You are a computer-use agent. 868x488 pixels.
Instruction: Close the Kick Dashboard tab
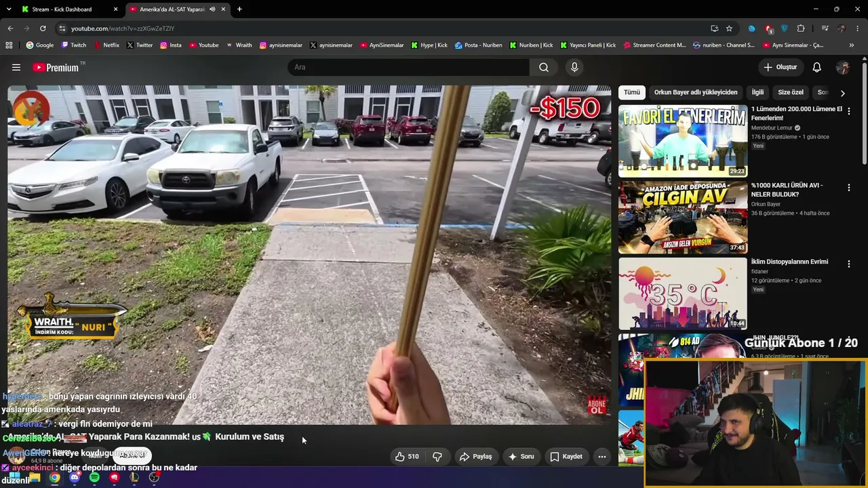(115, 9)
